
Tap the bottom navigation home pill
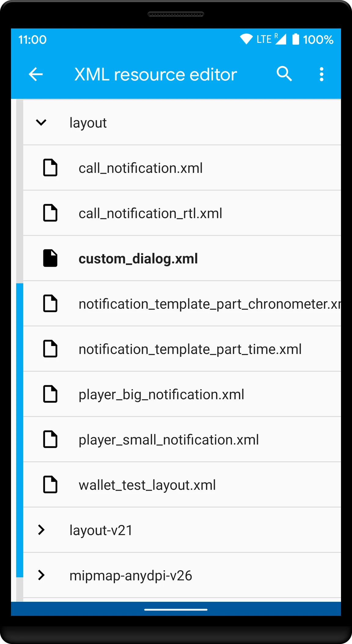pyautogui.click(x=176, y=610)
